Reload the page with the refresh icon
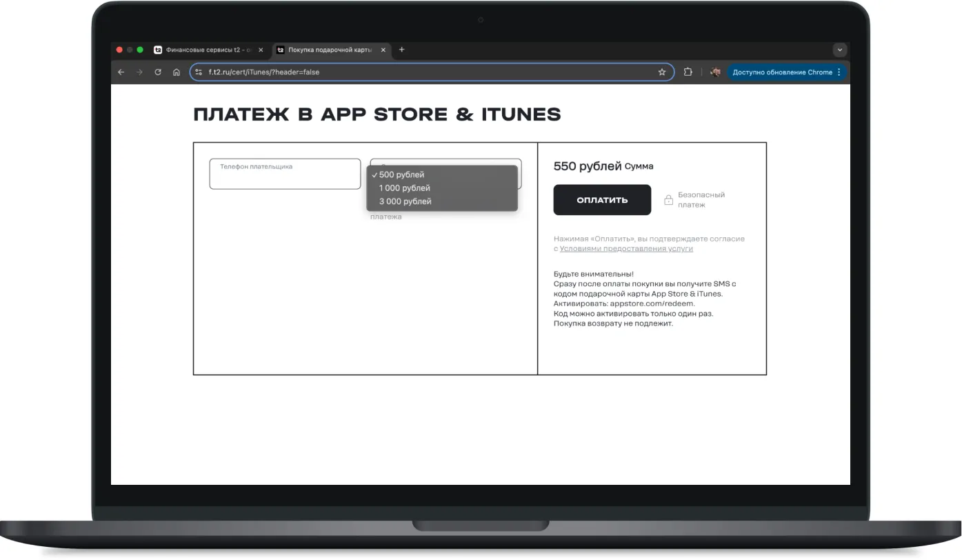This screenshot has width=962, height=560. [x=158, y=72]
